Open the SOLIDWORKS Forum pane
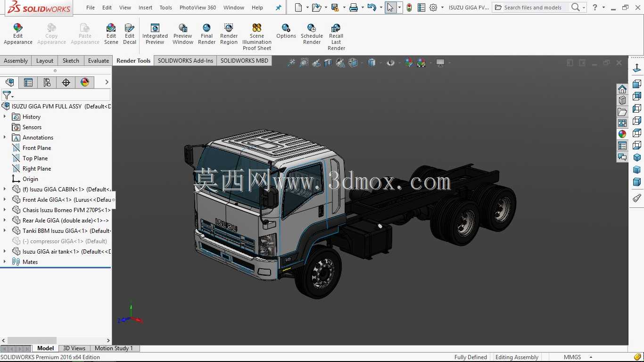Image resolution: width=644 pixels, height=362 pixels. pos(622,157)
